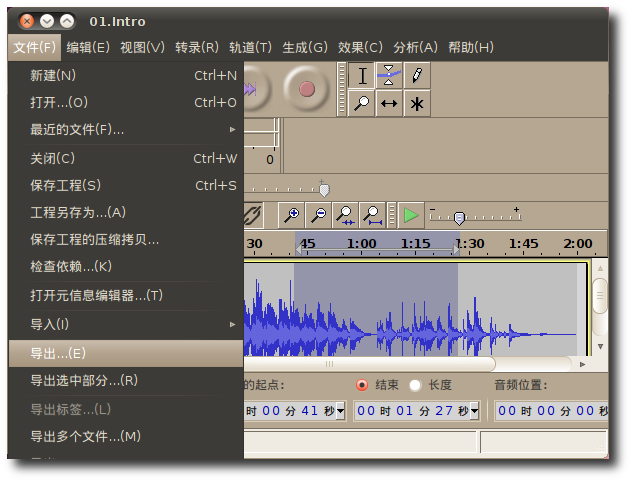Open the 效果(C) menu
Image resolution: width=632 pixels, height=482 pixels.
(360, 48)
